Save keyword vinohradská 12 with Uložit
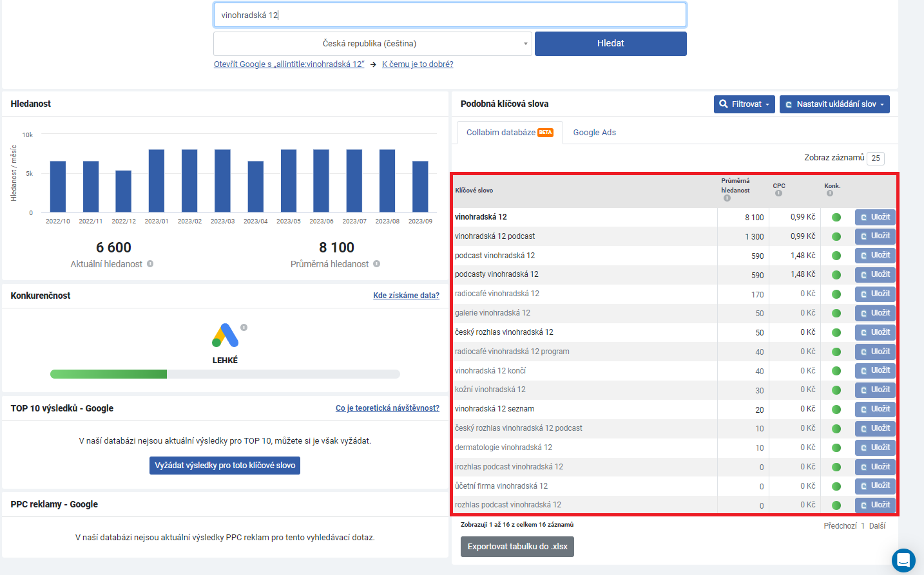This screenshot has height=575, width=924. point(875,217)
